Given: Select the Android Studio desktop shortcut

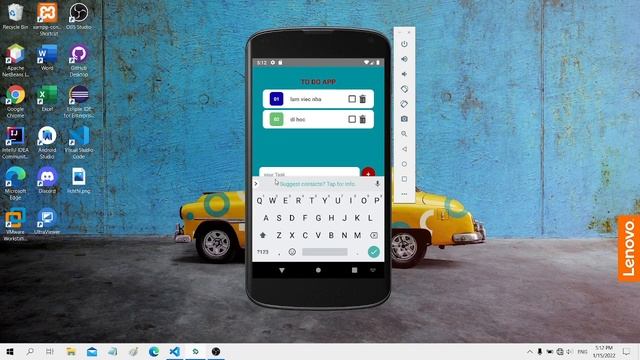Looking at the screenshot, I should coord(47,142).
